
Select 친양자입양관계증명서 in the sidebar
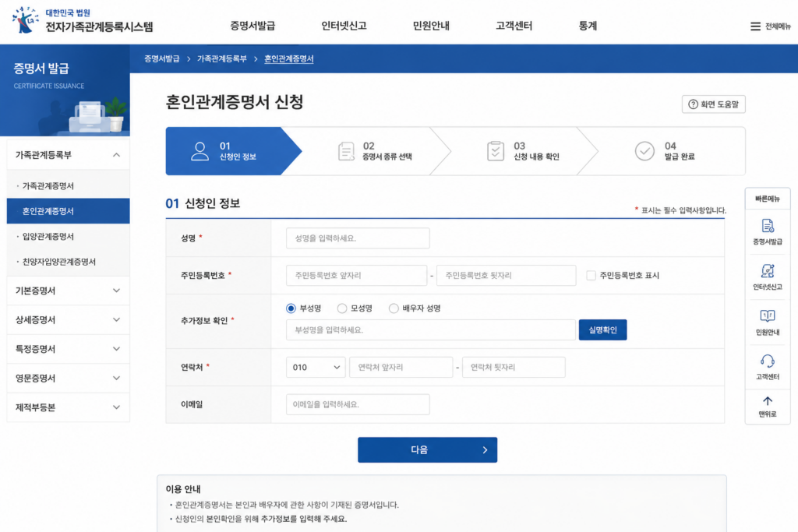coord(69,262)
